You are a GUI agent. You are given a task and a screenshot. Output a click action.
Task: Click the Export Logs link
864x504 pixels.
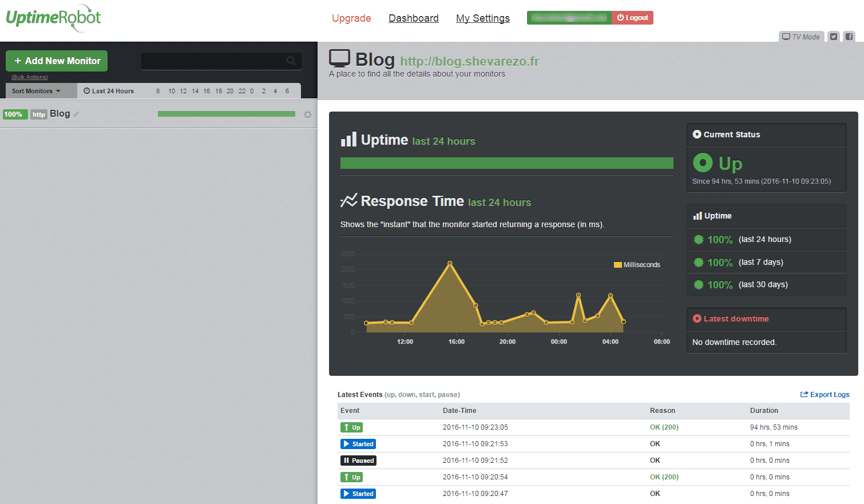point(825,395)
